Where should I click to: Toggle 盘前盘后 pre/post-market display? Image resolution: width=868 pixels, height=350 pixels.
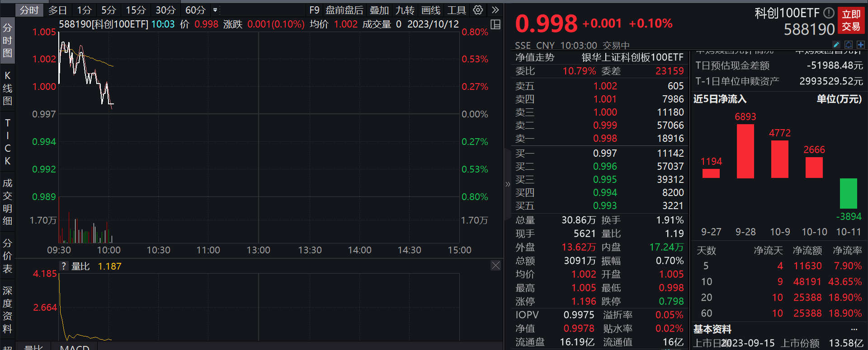(344, 10)
